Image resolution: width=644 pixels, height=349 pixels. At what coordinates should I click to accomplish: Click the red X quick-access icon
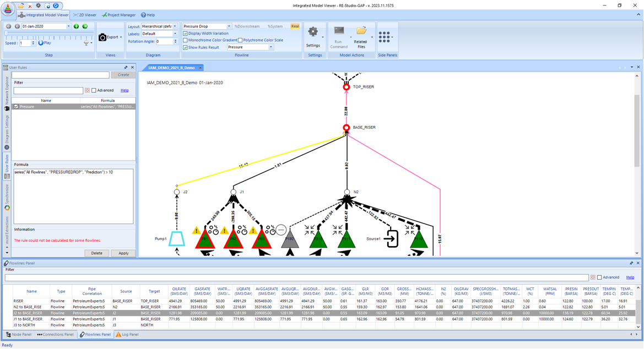pyautogui.click(x=30, y=6)
